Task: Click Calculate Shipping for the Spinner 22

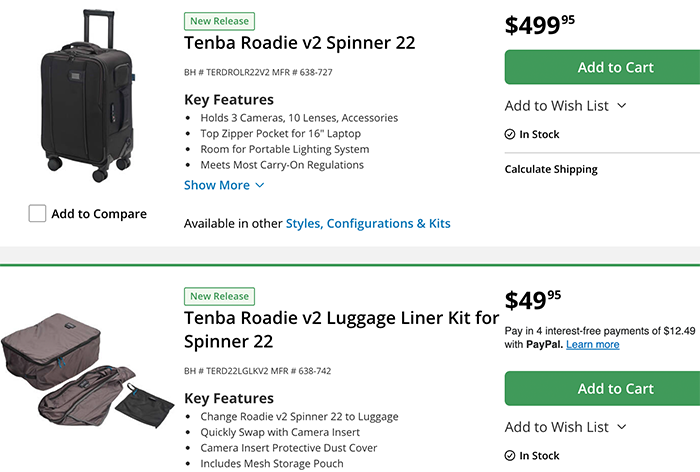Action: tap(551, 169)
